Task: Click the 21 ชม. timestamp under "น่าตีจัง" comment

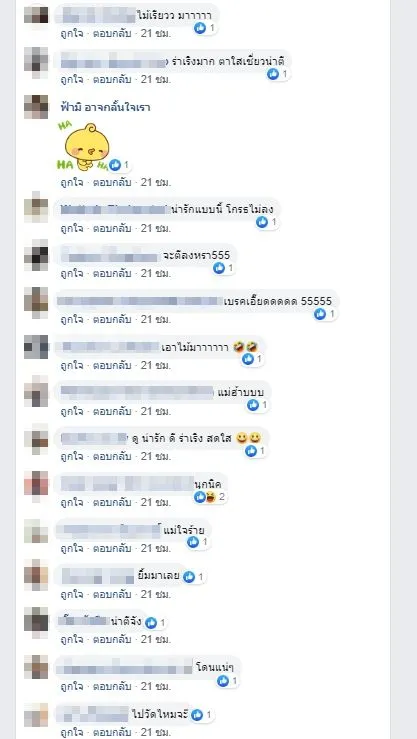Action: [155, 640]
